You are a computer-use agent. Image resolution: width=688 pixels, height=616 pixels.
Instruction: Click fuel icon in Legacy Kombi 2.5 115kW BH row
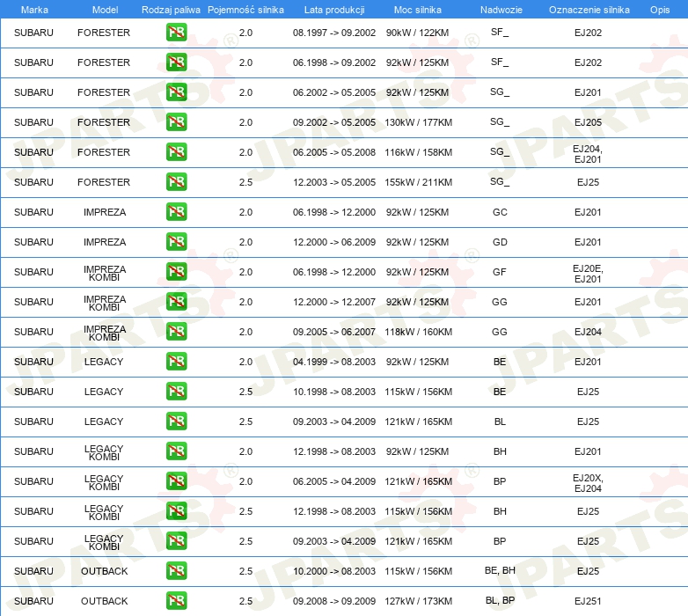click(x=176, y=511)
